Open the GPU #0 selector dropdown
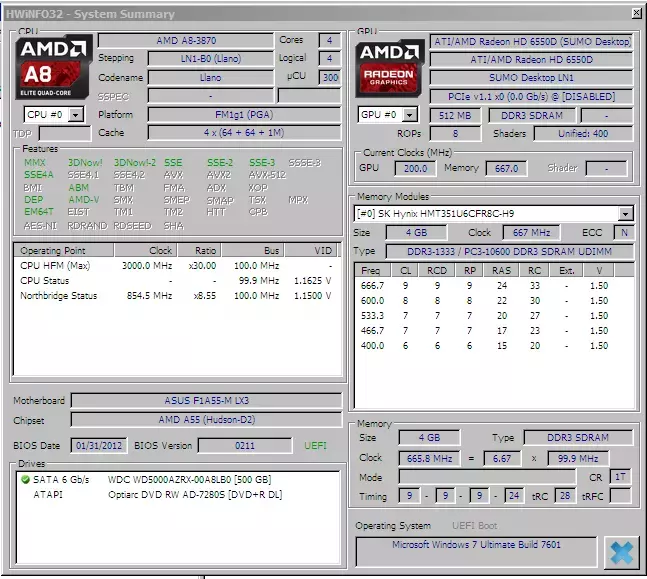 tap(409, 115)
